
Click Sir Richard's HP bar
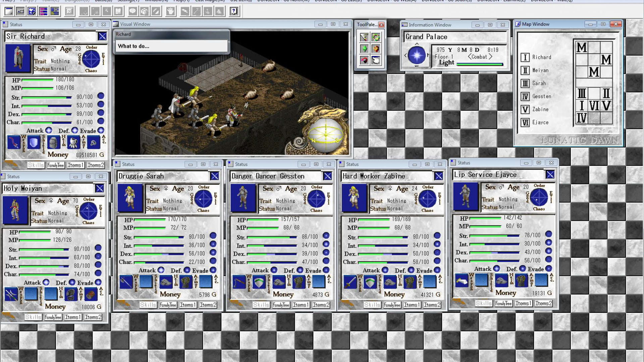37,80
